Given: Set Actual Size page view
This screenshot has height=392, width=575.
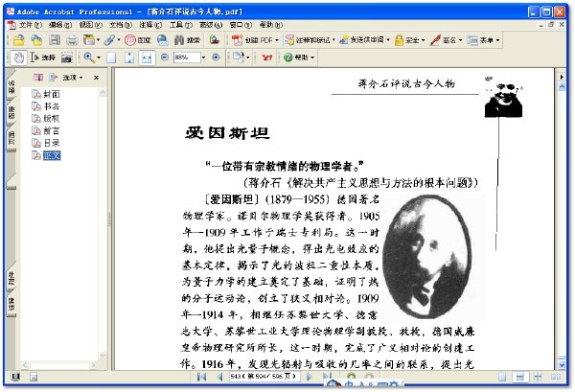Looking at the screenshot, I should [x=111, y=58].
